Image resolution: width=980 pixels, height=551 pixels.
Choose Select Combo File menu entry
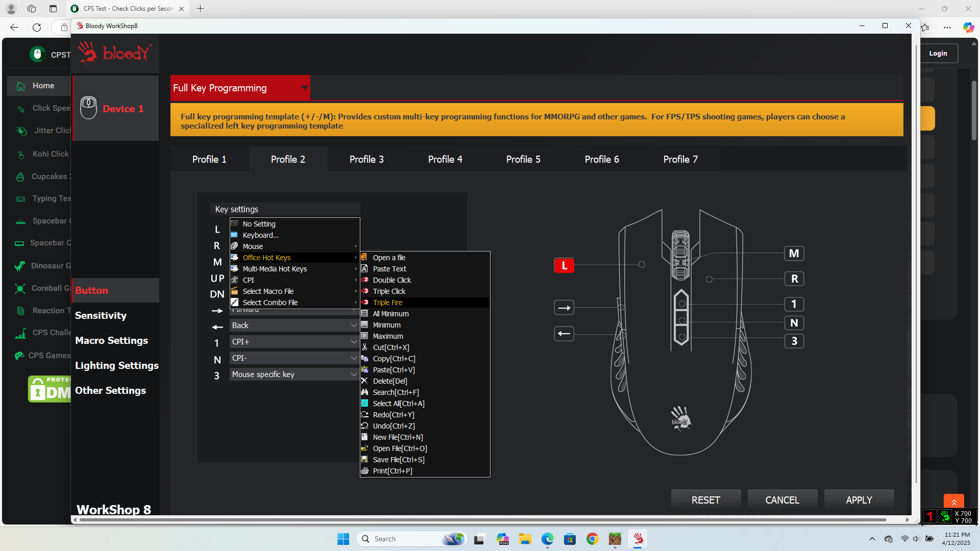click(295, 303)
